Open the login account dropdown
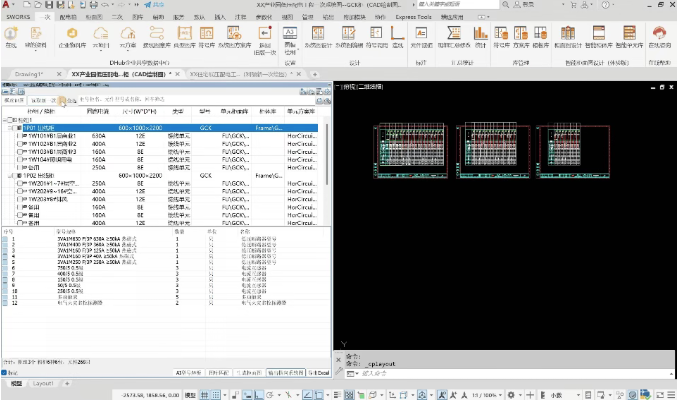The height and width of the screenshot is (401, 678). 563,5
